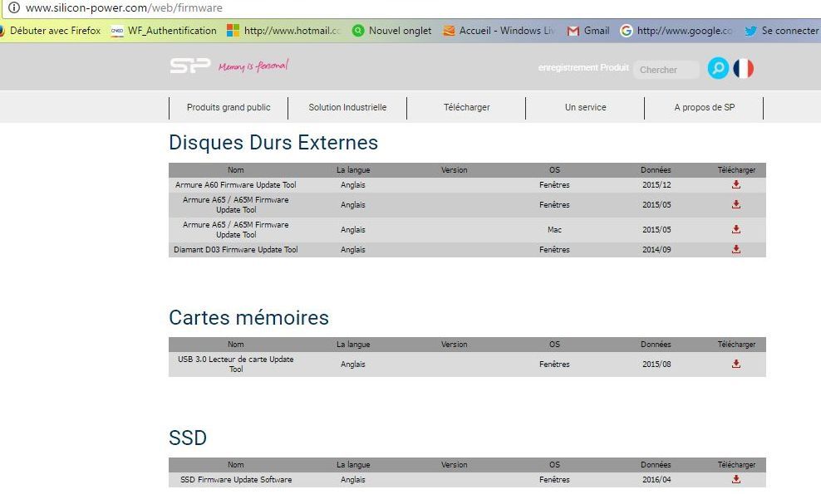The width and height of the screenshot is (821, 504).
Task: Download Armure A65 / A65M tool for Fenêtres
Action: coord(736,204)
